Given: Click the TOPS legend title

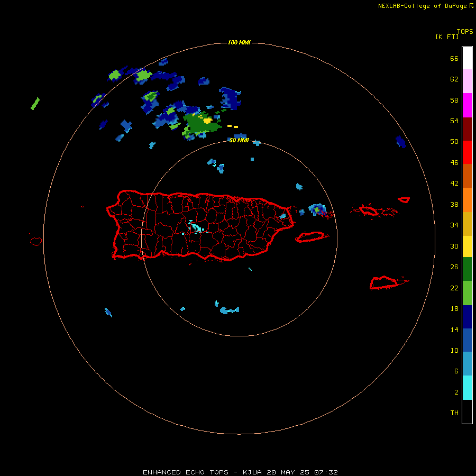Looking at the screenshot, I should 465,31.
